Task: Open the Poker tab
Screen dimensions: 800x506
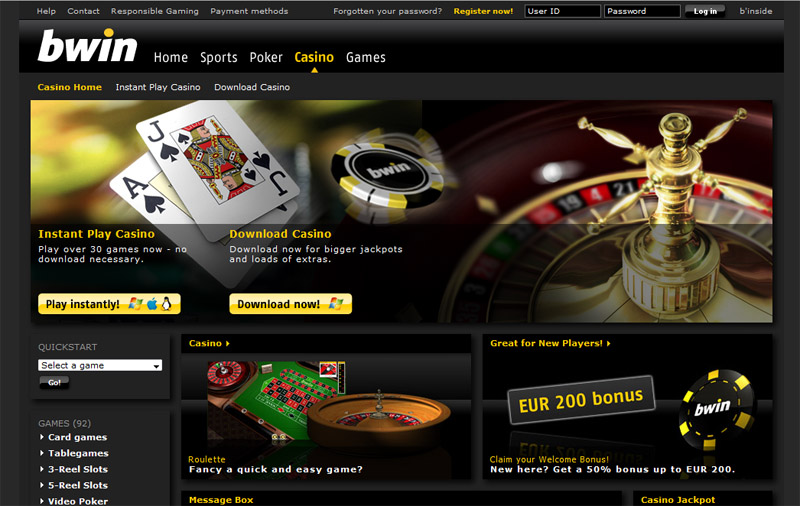Action: click(266, 58)
